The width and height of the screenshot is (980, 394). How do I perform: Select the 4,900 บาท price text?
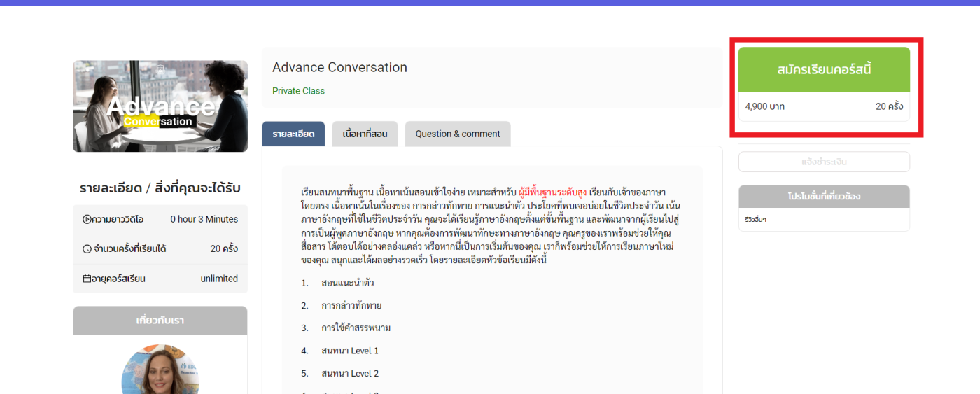pos(764,107)
